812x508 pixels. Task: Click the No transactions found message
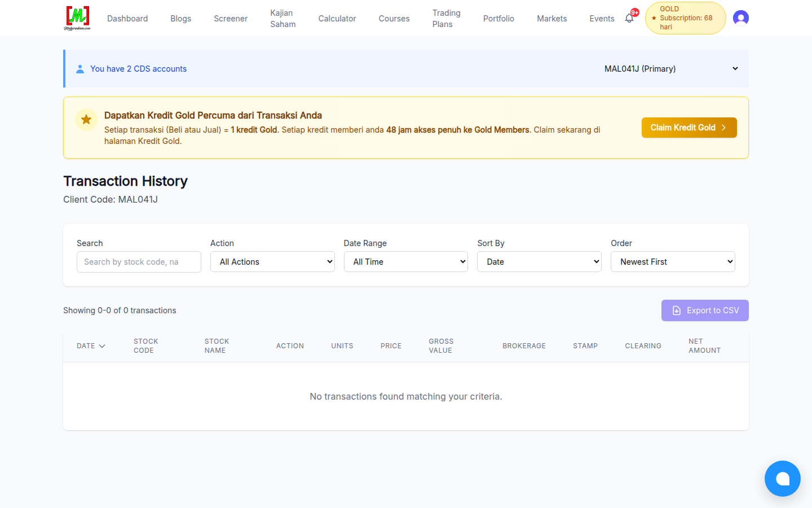pyautogui.click(x=406, y=397)
